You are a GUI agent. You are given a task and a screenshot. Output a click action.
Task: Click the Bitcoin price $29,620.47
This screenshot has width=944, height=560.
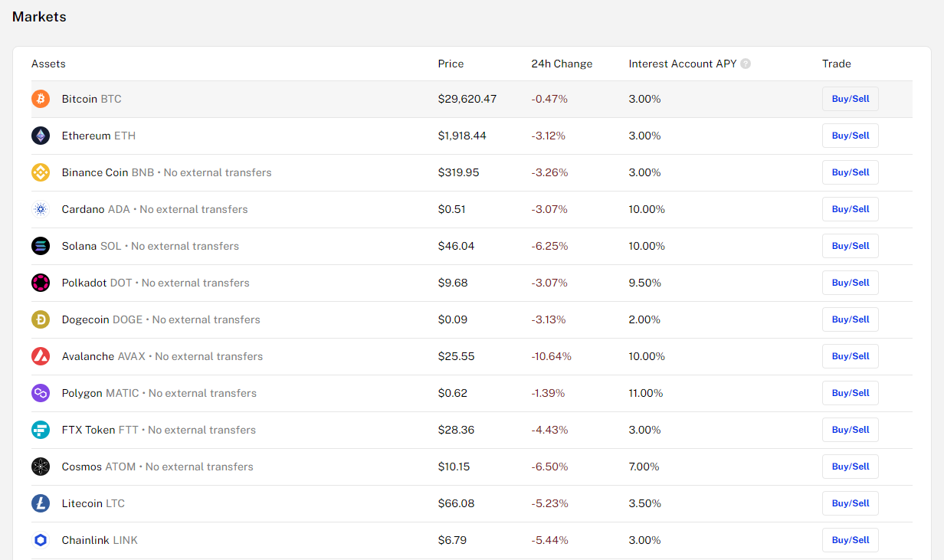tap(467, 99)
